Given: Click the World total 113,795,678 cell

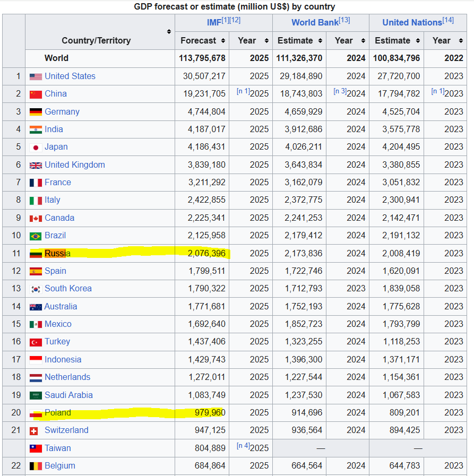Looking at the screenshot, I should click(x=202, y=58).
